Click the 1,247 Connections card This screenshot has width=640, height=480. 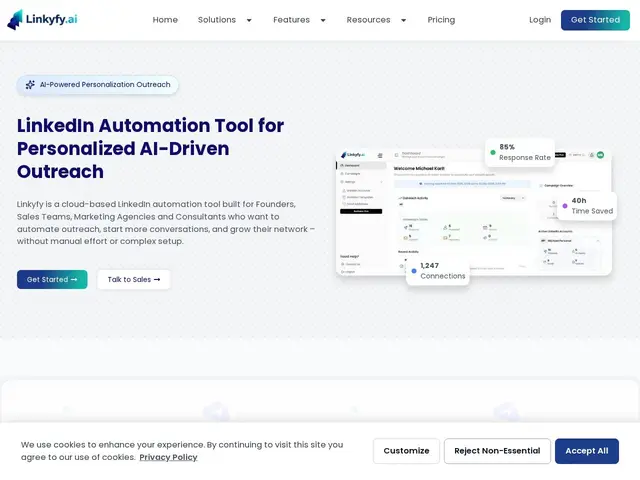(438, 271)
